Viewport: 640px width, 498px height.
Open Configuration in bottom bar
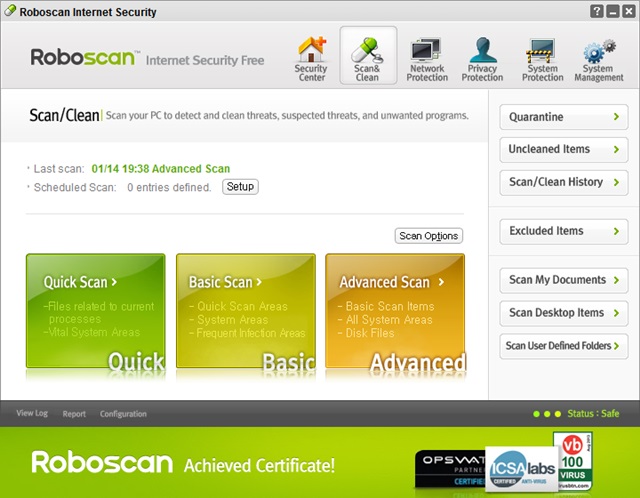(x=123, y=414)
